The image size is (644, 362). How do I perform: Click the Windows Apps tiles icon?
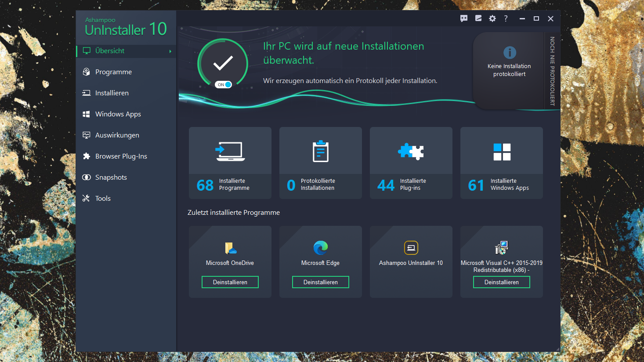tap(502, 152)
